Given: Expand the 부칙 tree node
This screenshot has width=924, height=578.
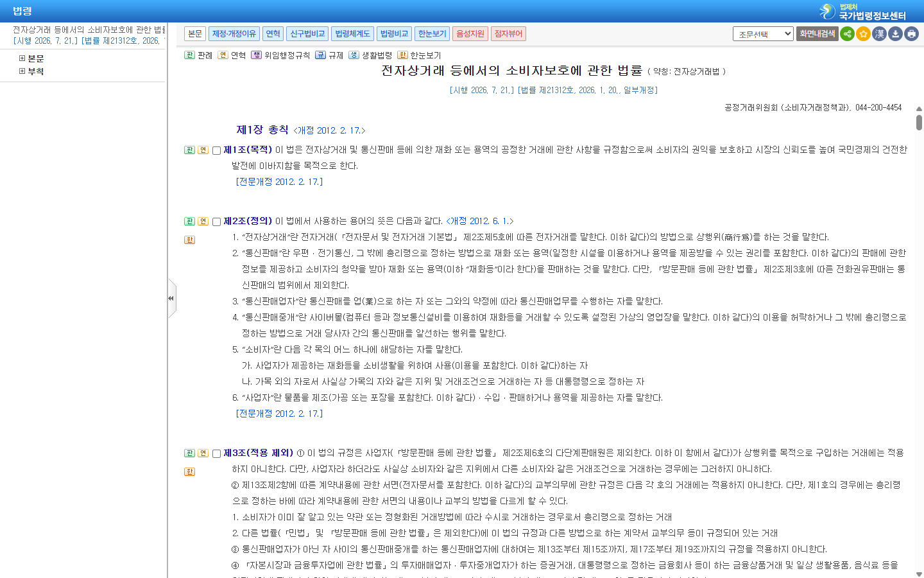Looking at the screenshot, I should pyautogui.click(x=22, y=71).
